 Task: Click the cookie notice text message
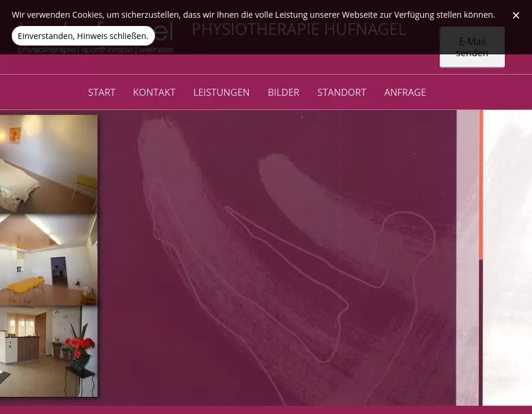pyautogui.click(x=253, y=15)
